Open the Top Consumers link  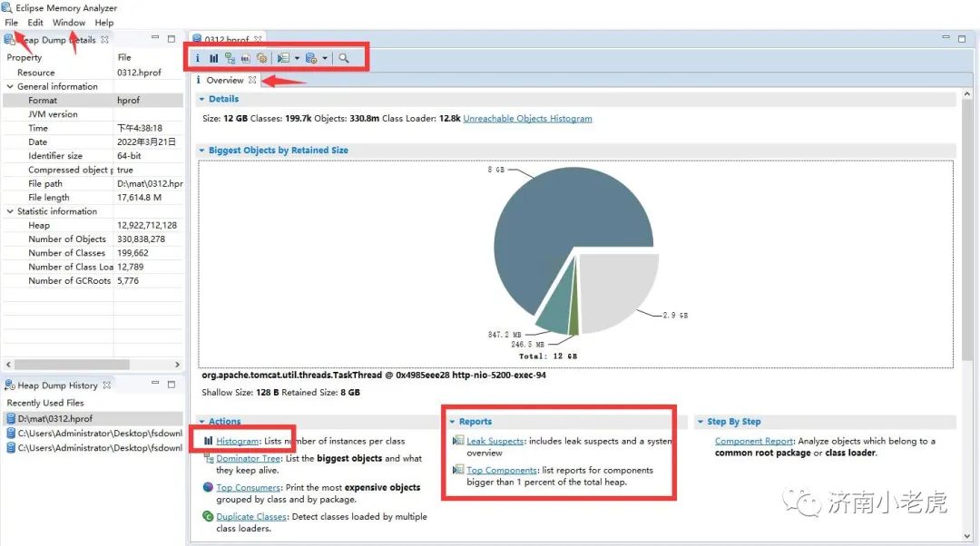coord(248,487)
